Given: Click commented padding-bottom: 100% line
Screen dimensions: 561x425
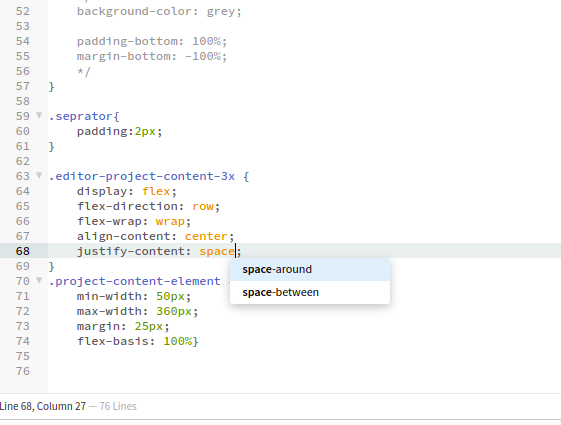Looking at the screenshot, I should [x=152, y=41].
